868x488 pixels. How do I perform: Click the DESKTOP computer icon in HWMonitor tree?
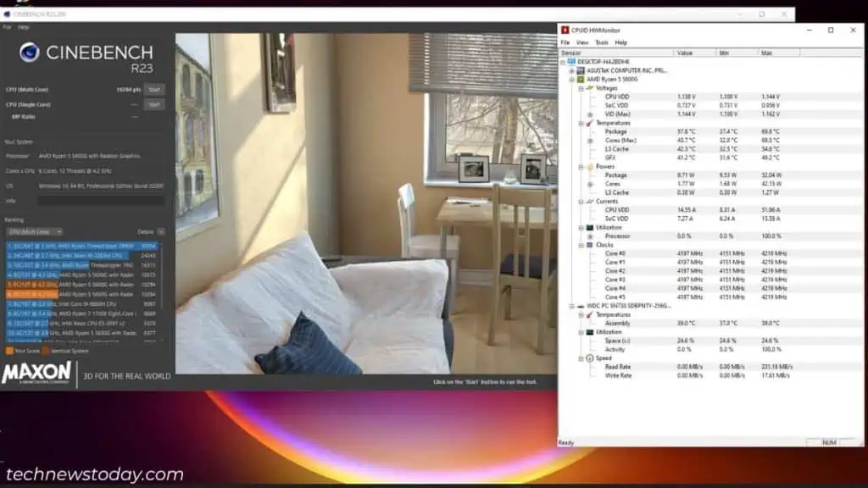(x=571, y=62)
